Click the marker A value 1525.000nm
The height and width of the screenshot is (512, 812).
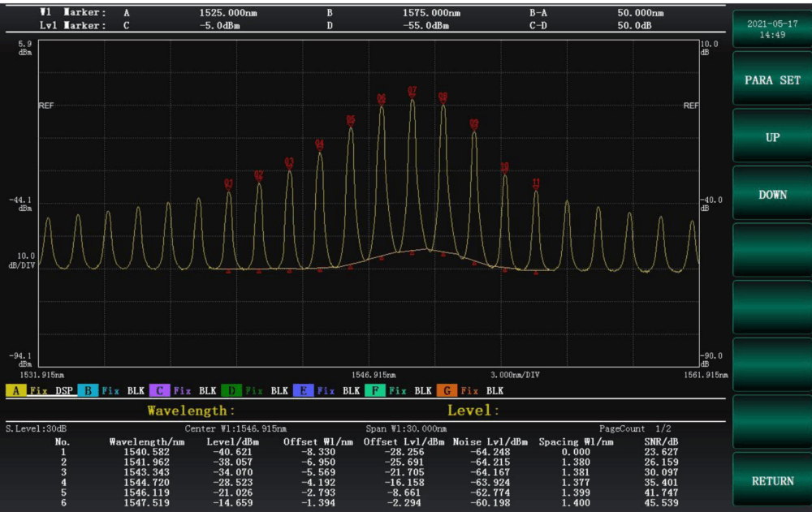(227, 13)
